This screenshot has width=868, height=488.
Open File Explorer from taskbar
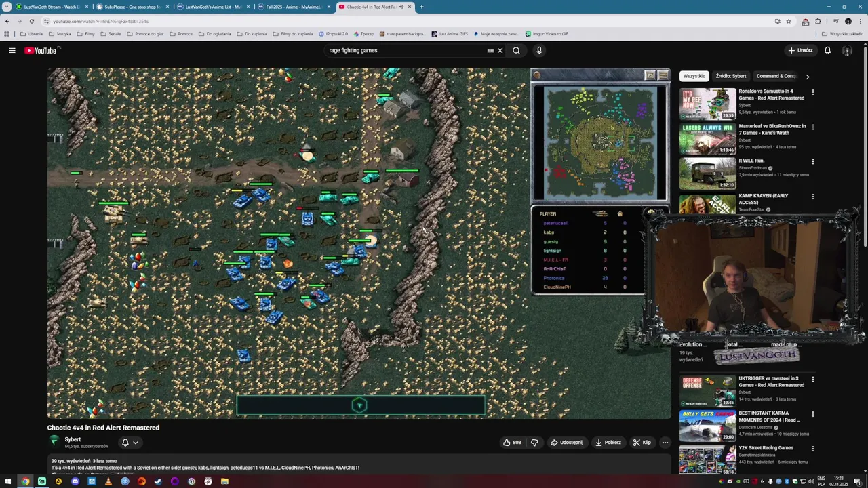pyautogui.click(x=224, y=481)
